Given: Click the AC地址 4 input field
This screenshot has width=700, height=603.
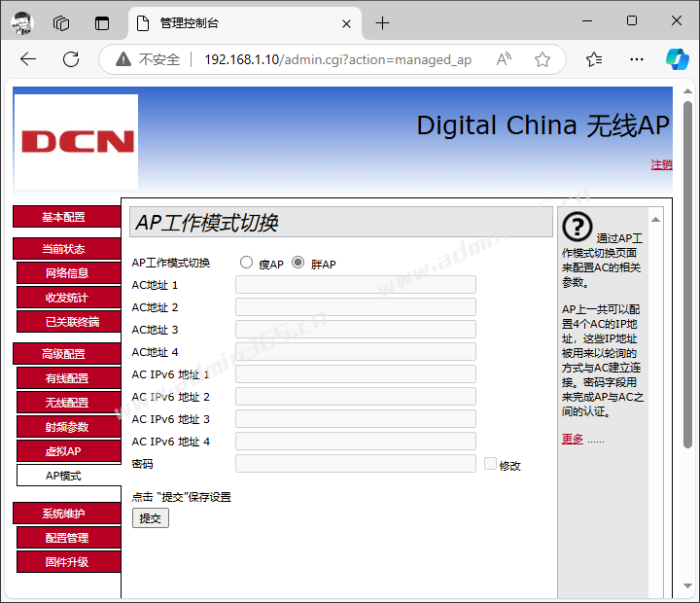Looking at the screenshot, I should click(356, 351).
